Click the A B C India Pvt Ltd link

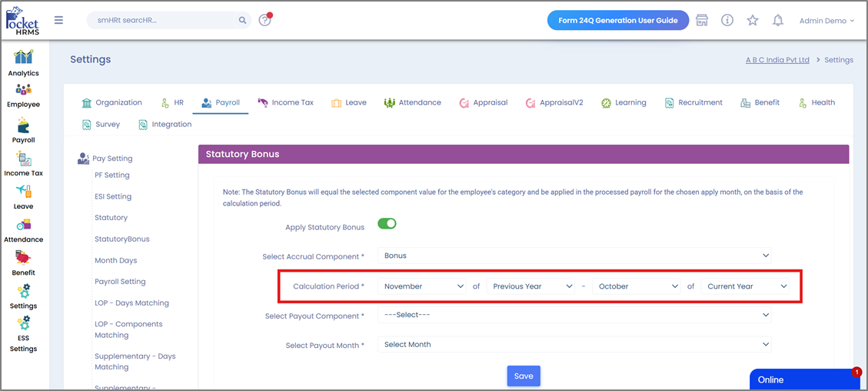[x=777, y=60]
